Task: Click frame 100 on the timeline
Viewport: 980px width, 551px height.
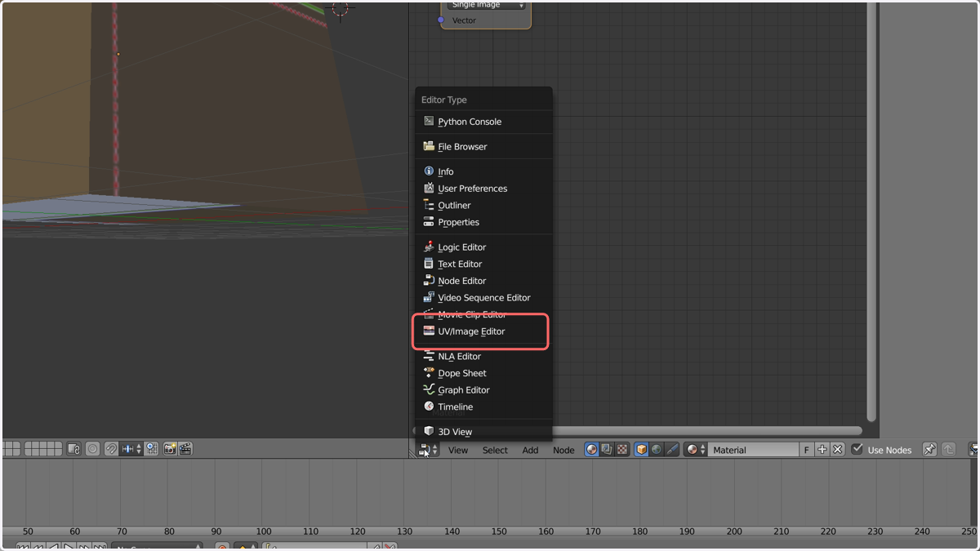Action: click(x=264, y=531)
